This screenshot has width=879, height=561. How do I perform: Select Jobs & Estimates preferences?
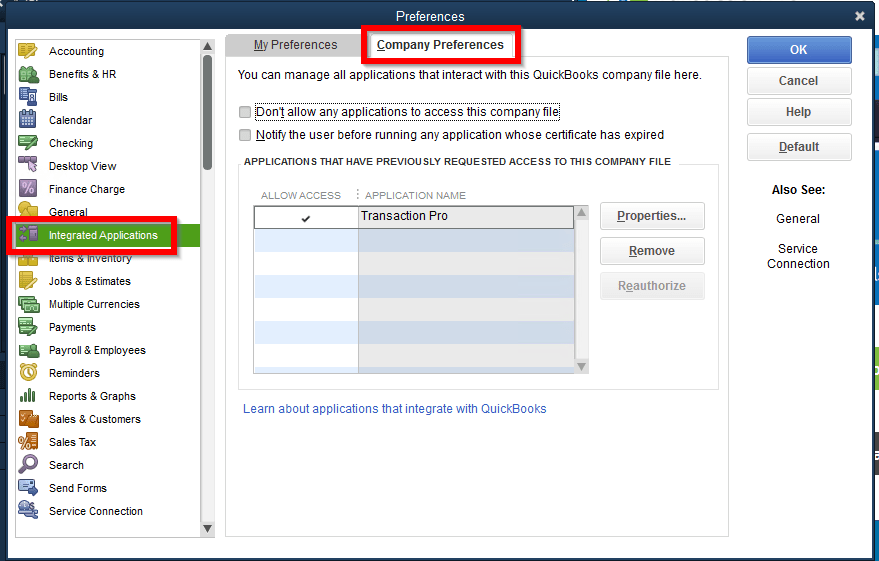point(90,281)
